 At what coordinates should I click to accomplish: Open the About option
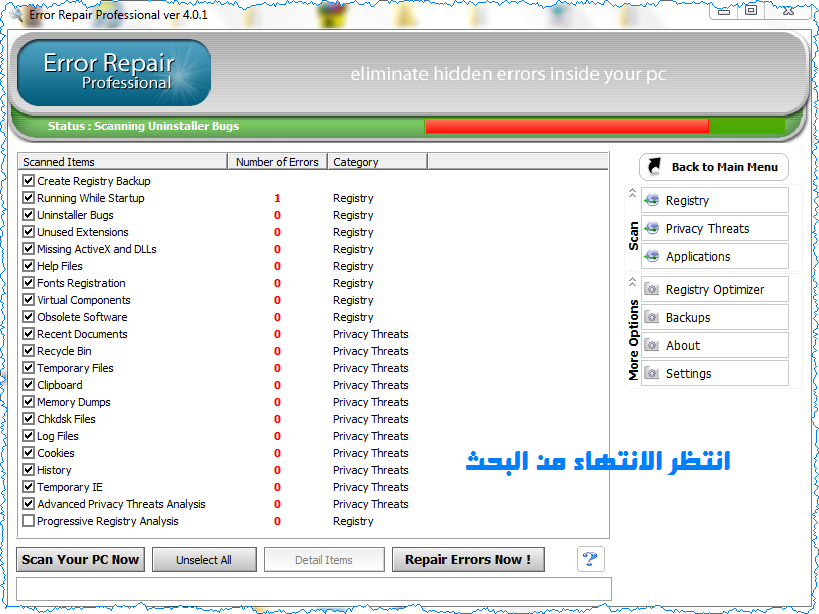point(714,345)
